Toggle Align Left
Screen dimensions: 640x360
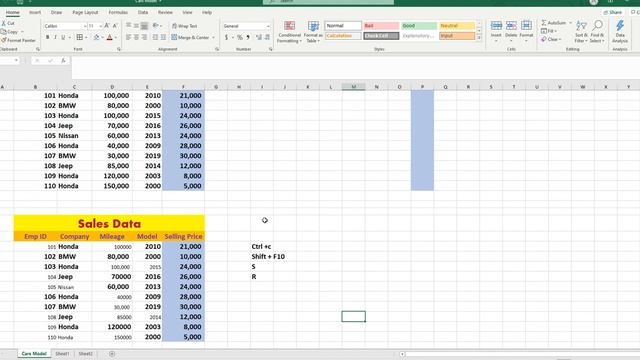click(129, 38)
